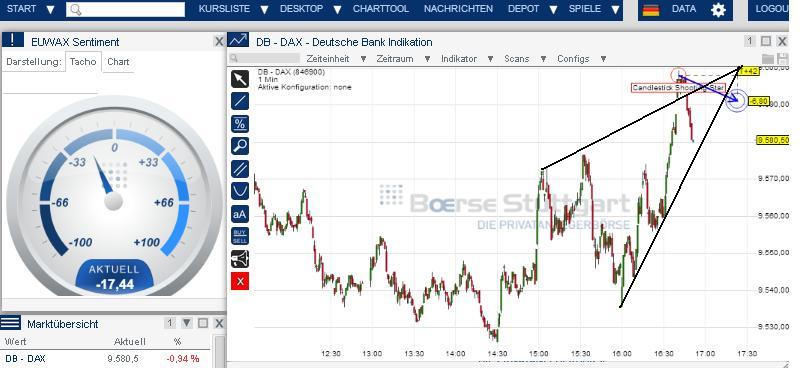Click the megaphone alert tool
This screenshot has width=804, height=368.
click(240, 258)
